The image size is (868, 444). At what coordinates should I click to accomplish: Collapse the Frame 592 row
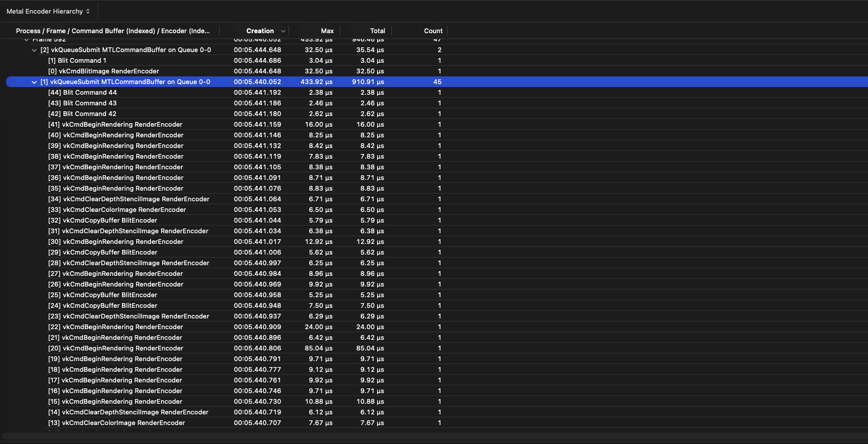tap(26, 40)
